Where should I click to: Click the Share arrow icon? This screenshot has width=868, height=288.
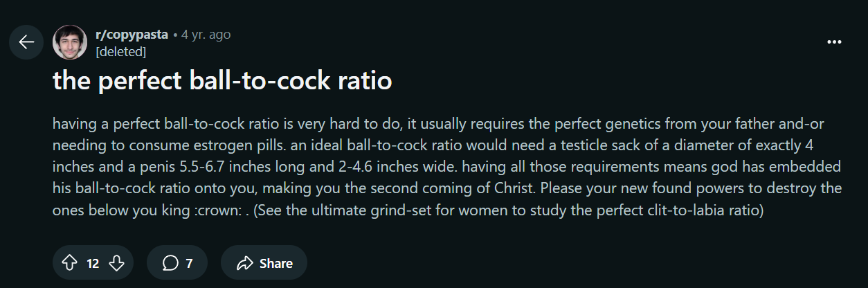[245, 263]
